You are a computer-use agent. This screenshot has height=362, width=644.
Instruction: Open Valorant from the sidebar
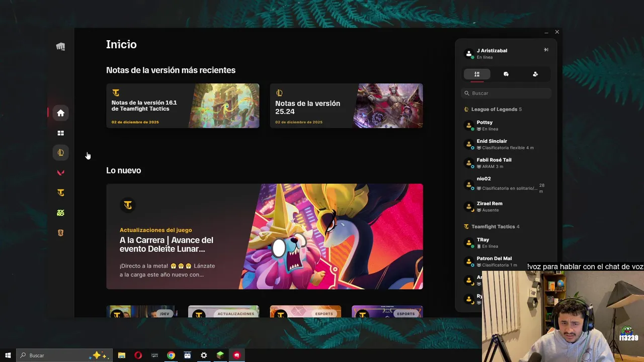[x=60, y=172]
